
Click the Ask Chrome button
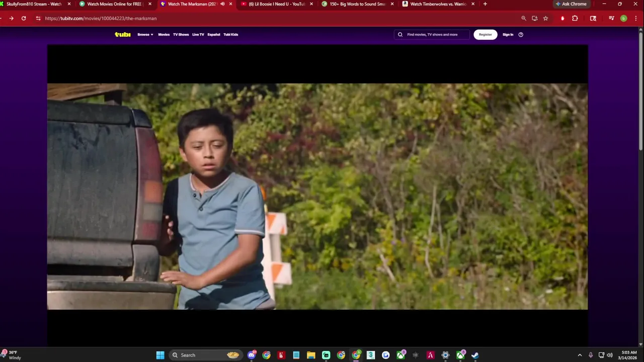pos(571,4)
